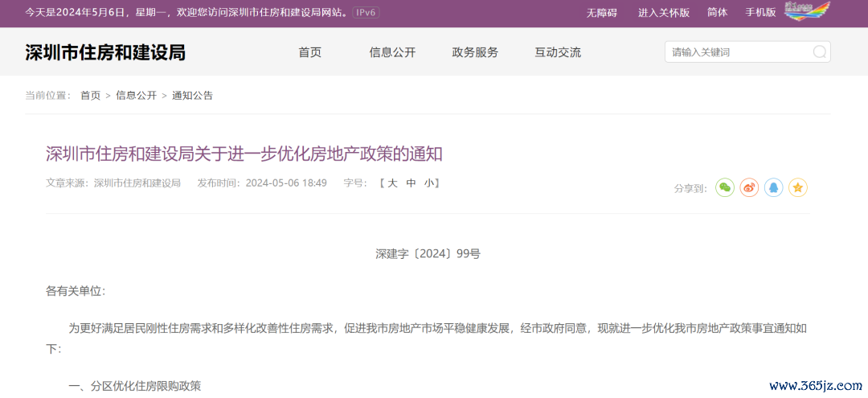Screen dimensions: 868x398
Task: Share the article to WeChat
Action: (x=725, y=187)
